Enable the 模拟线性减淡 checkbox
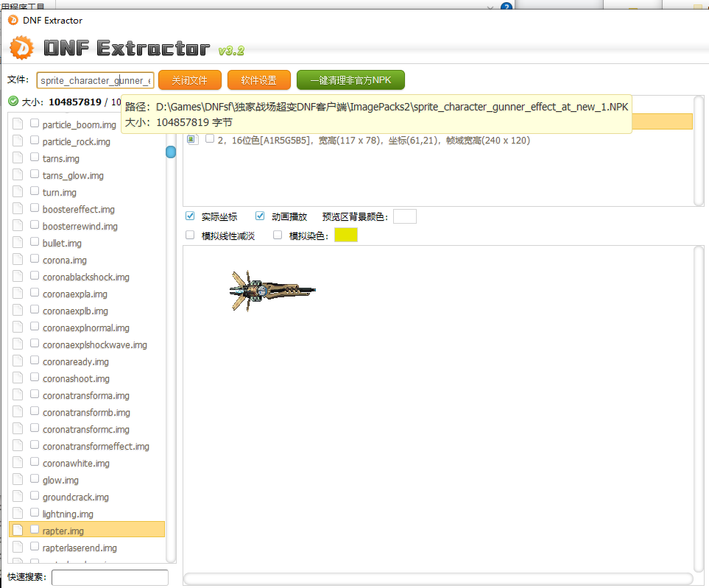 tap(190, 235)
